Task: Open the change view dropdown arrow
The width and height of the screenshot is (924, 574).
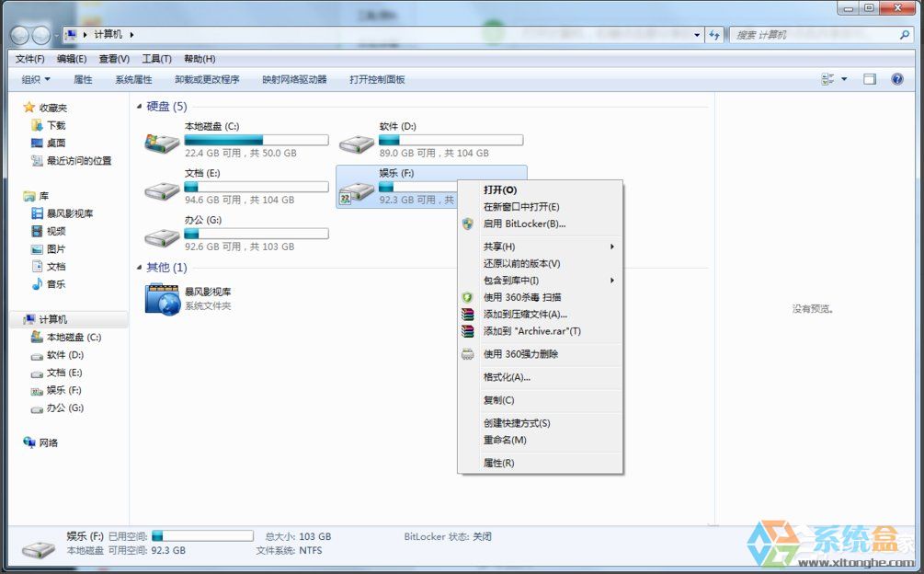Action: 844,79
